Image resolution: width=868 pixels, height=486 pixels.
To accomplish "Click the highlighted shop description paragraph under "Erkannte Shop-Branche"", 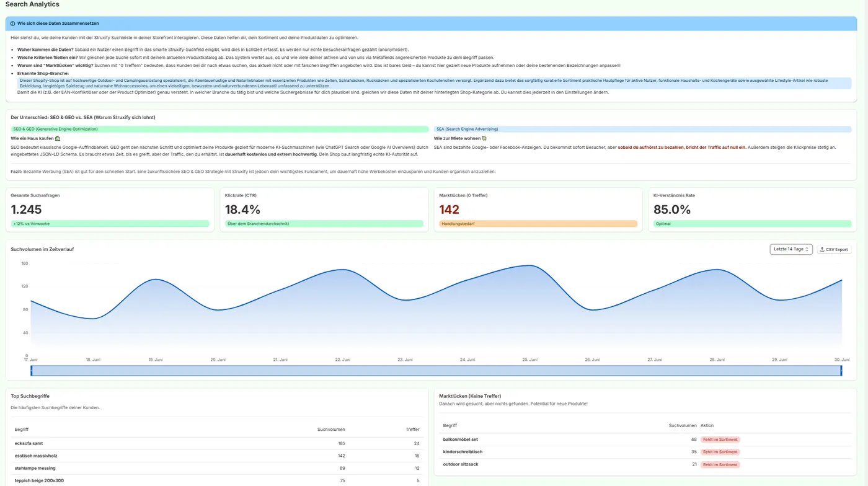I will pos(434,83).
